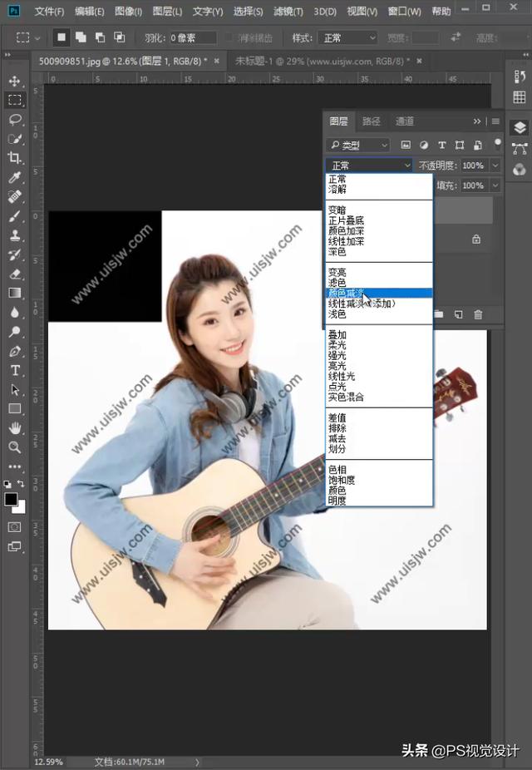
Task: Toggle the 消除锯齿 anti-alias checkbox
Action: (x=229, y=37)
